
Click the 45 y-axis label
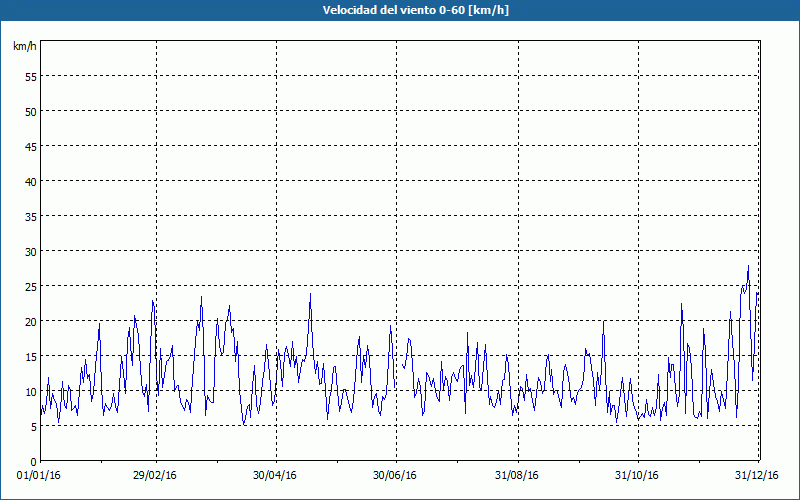point(31,147)
